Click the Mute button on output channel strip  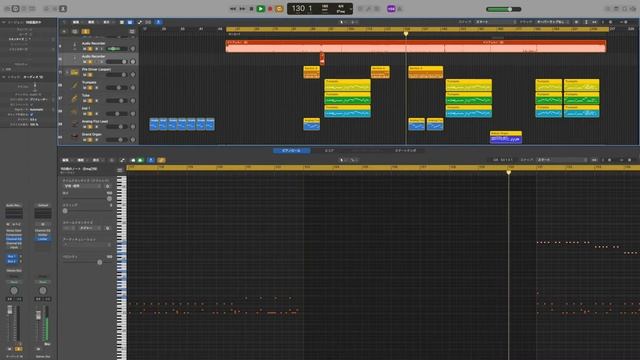(x=38, y=349)
